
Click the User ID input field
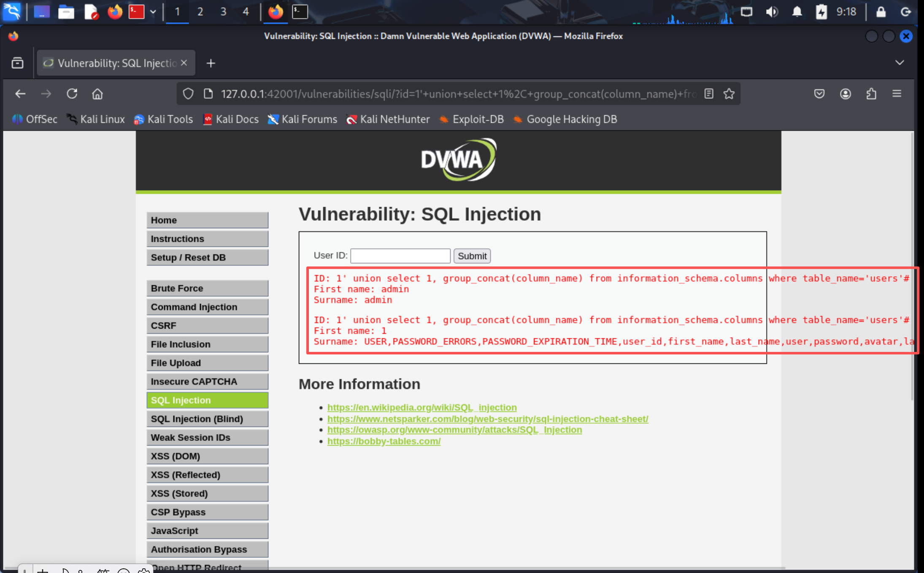[x=400, y=256]
